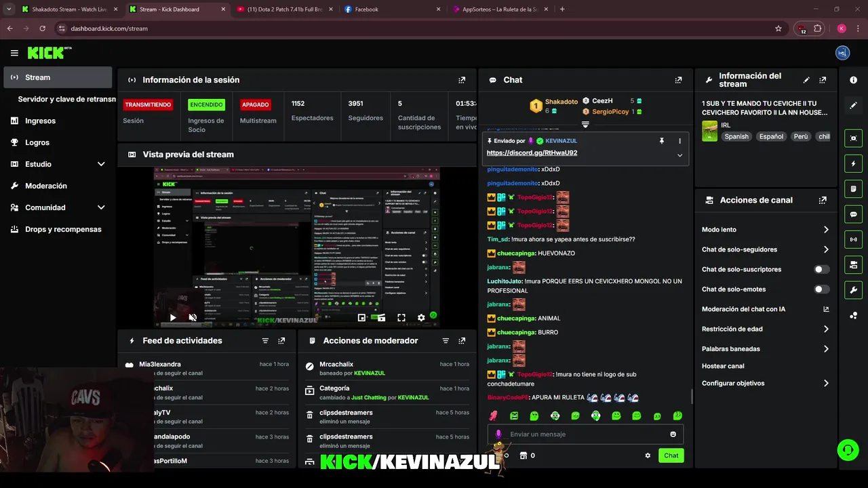
Task: Click the Perù stream tag
Action: (801, 136)
